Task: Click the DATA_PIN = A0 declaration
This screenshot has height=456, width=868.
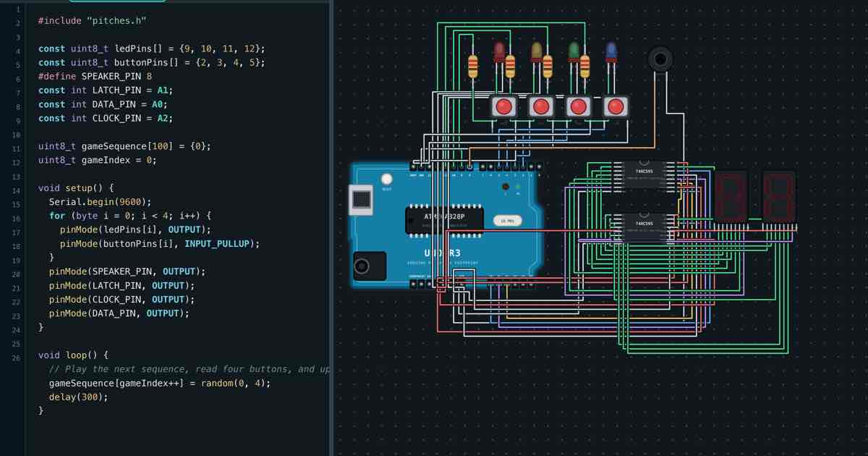Action: pos(103,104)
